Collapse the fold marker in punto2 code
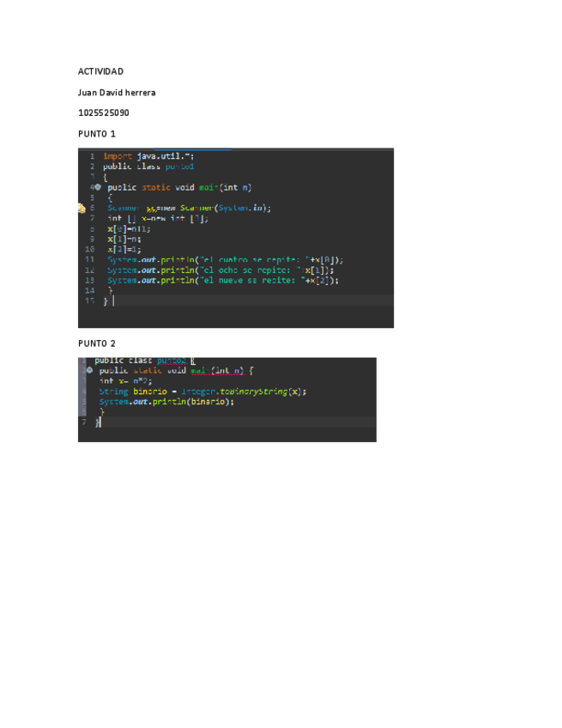This screenshot has width=562, height=728. click(x=89, y=371)
